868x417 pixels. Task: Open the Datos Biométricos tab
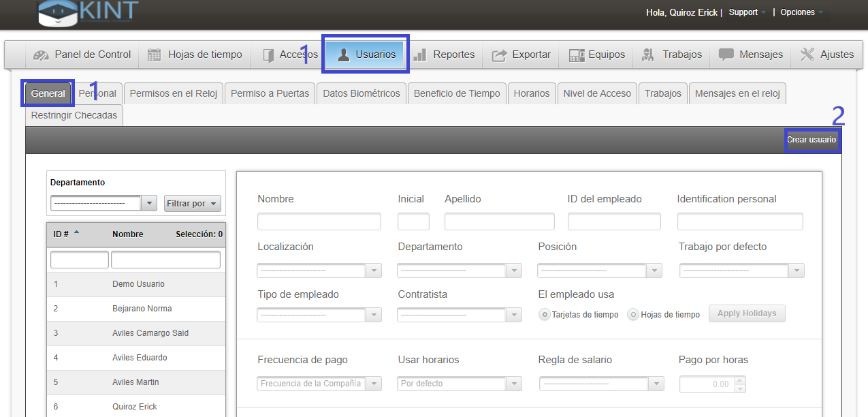(x=361, y=93)
